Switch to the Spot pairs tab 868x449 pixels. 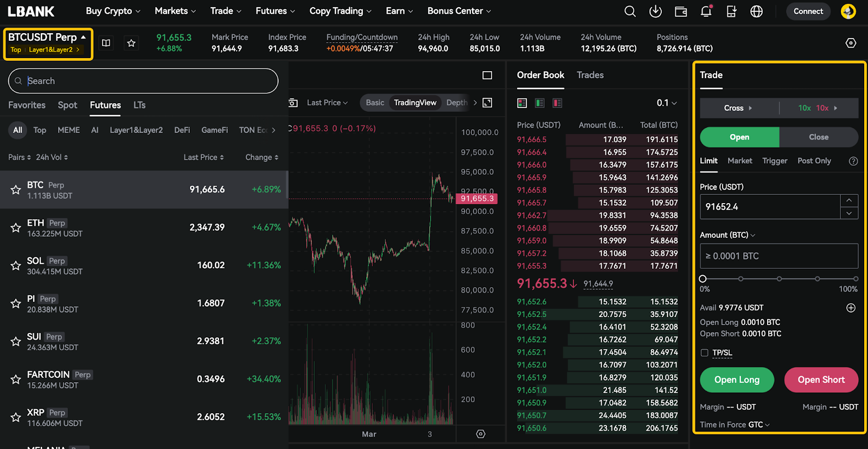point(67,105)
